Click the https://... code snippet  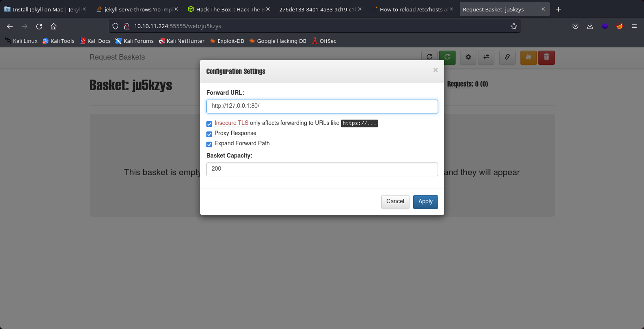(x=359, y=123)
